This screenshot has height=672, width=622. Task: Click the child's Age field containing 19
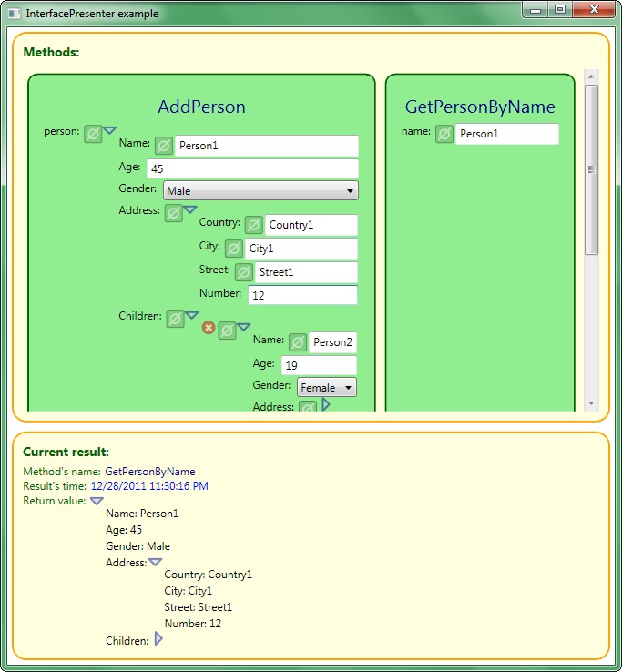coord(319,365)
